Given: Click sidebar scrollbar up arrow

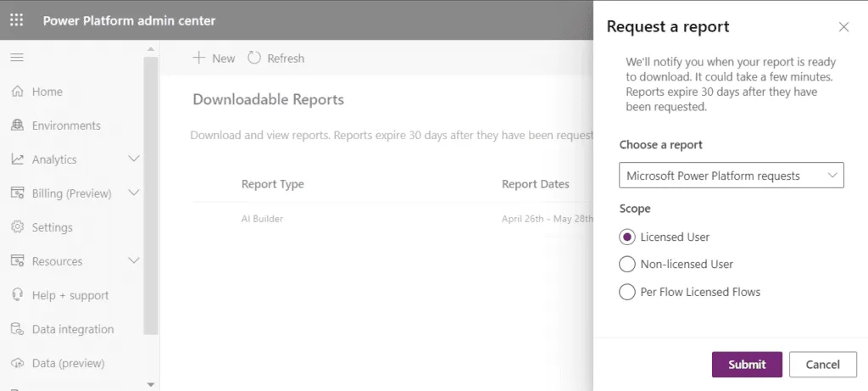Looking at the screenshot, I should click(151, 49).
